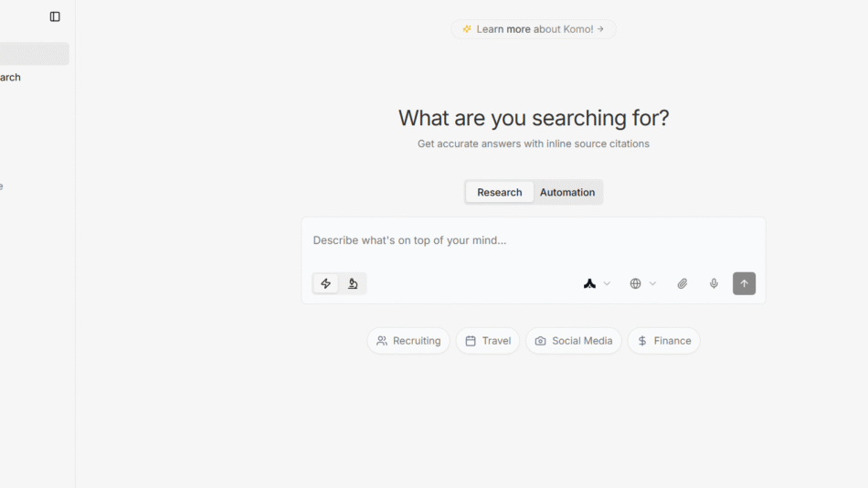
Task: Focus the "Describe what's on top of your mind" field
Action: tap(533, 240)
